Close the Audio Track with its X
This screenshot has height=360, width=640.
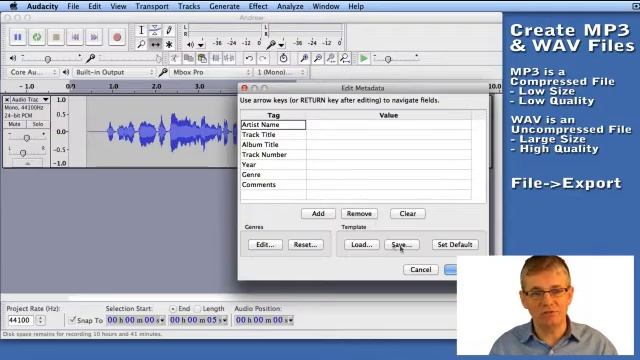[x=7, y=100]
